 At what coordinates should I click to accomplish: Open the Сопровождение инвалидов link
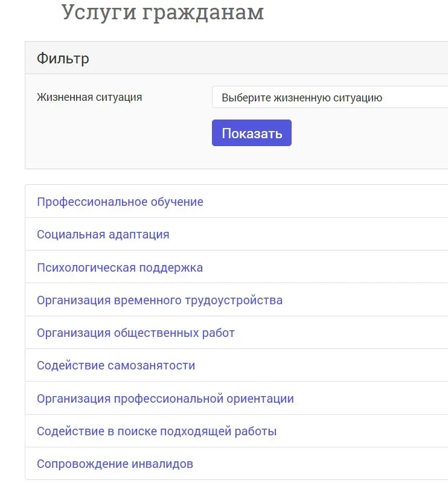click(x=115, y=464)
